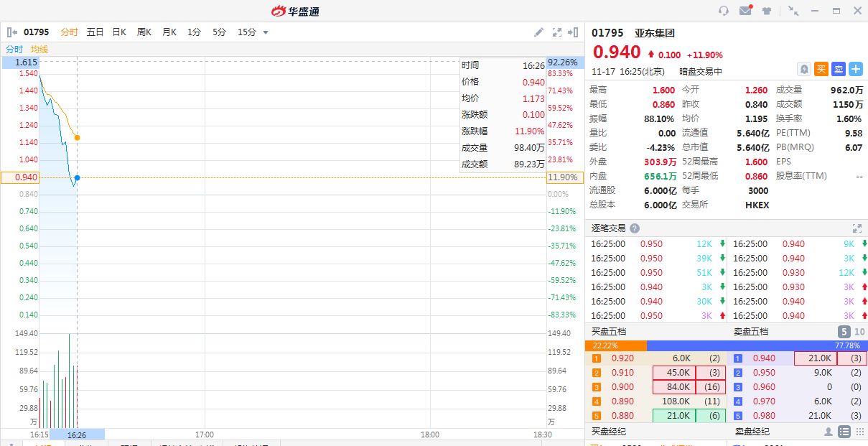Open the messages envelope icon
The height and width of the screenshot is (446, 868).
[745, 11]
